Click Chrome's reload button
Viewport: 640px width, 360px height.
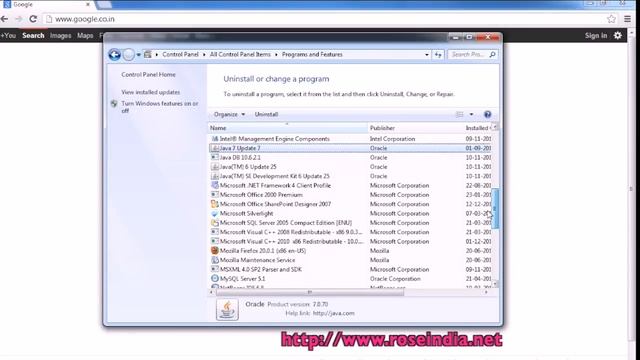click(33, 19)
